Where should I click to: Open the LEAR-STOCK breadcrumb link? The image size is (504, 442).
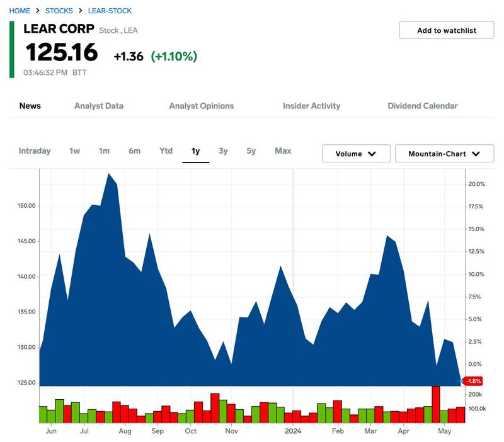click(110, 11)
